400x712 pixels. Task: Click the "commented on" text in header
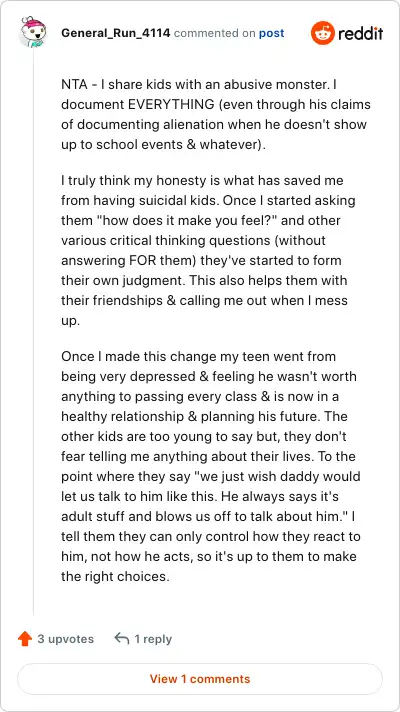(x=215, y=33)
